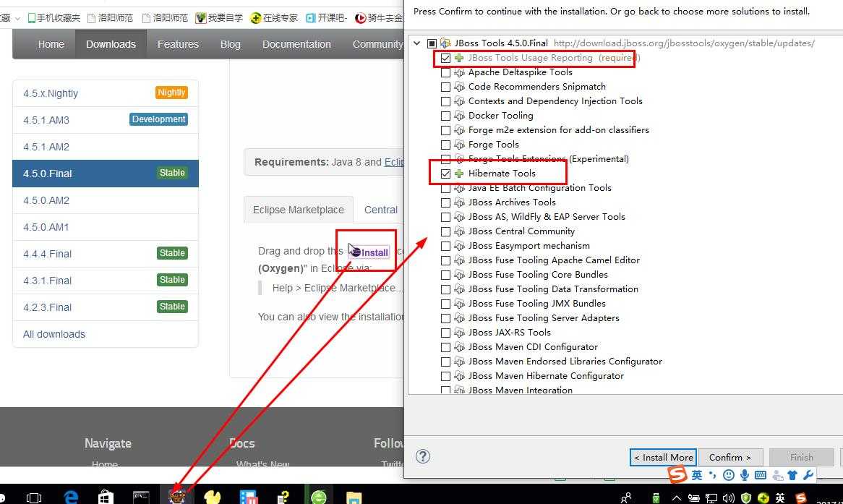Click the Sogou input S logo on the floating bar
Screen dimensions: 843x504
(677, 474)
